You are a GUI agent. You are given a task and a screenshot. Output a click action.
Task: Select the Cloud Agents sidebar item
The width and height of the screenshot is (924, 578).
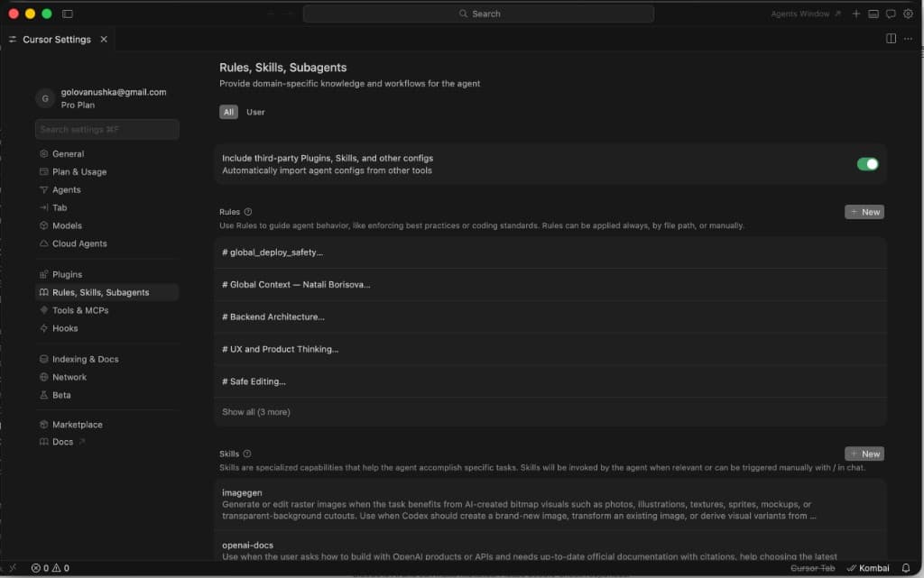pyautogui.click(x=78, y=243)
